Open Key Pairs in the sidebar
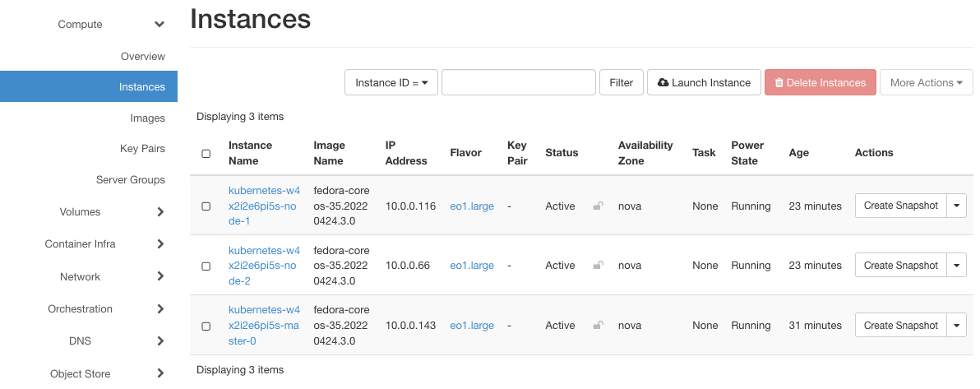 (142, 149)
